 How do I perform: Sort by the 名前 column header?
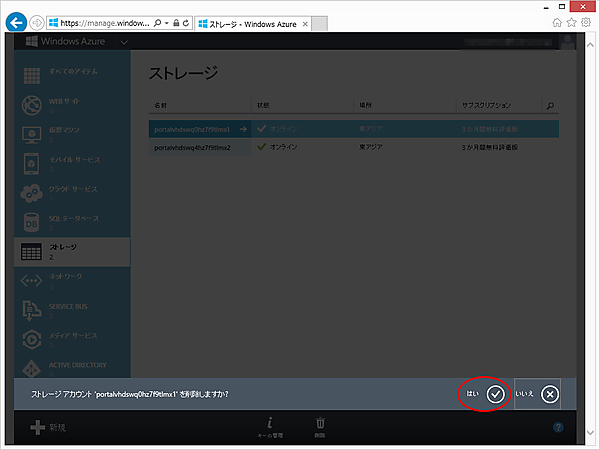160,105
